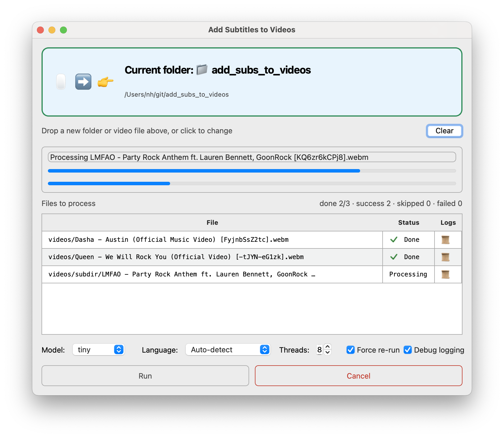Click the done 2/3 summary text

click(391, 203)
